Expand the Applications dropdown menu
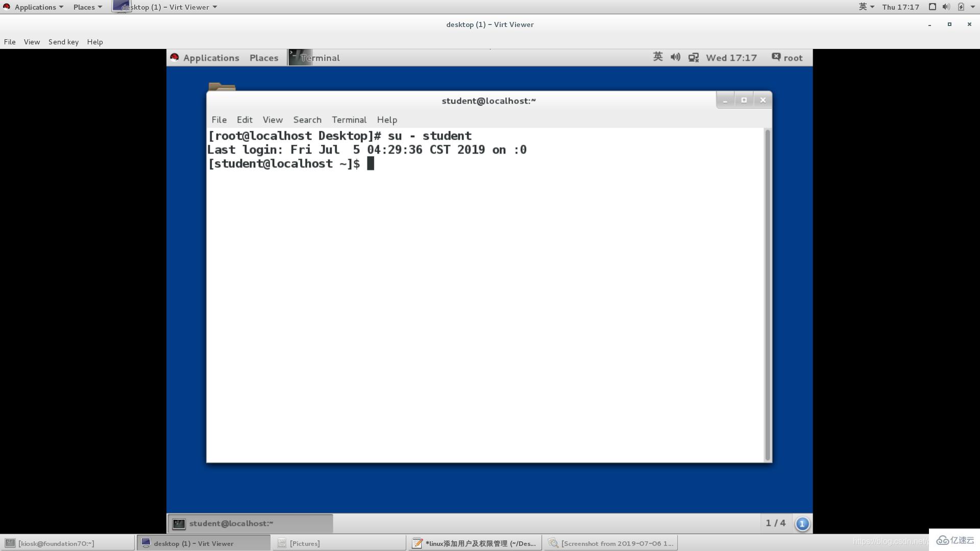The height and width of the screenshot is (551, 980). (37, 7)
